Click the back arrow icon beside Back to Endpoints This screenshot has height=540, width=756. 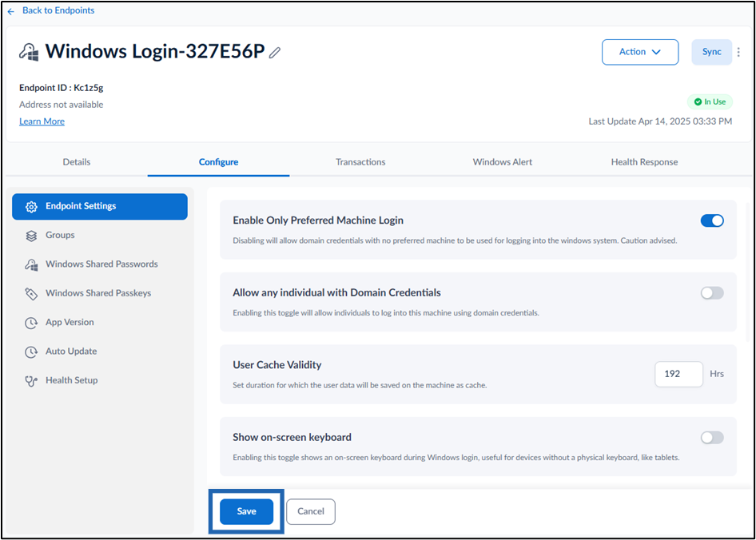point(11,11)
